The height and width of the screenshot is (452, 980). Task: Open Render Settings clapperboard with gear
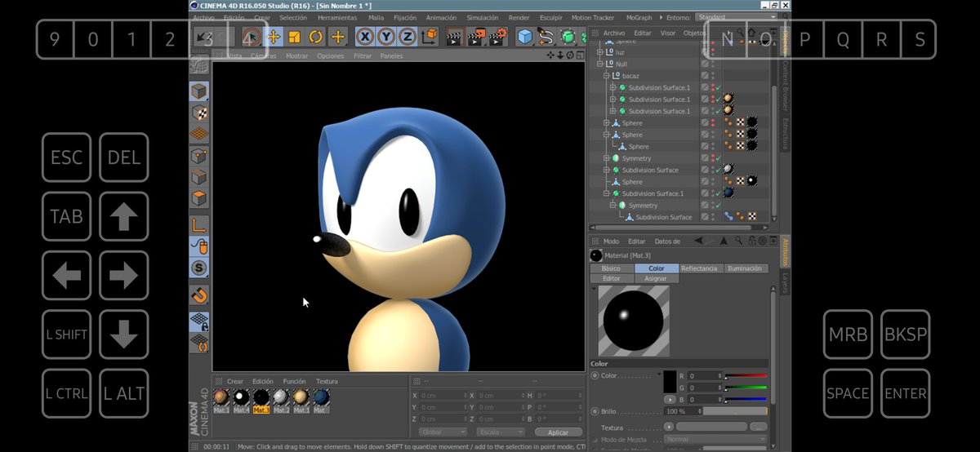click(498, 36)
